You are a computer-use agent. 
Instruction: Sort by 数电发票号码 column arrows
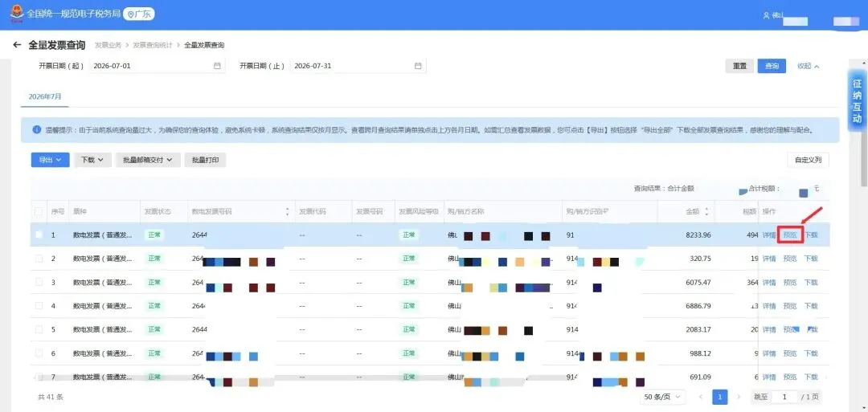[x=287, y=212]
